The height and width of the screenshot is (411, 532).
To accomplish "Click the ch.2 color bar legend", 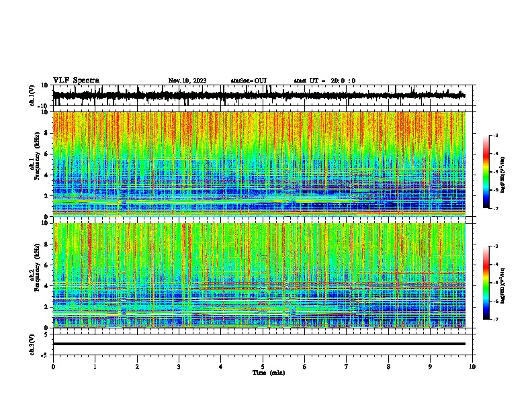I will (x=486, y=283).
